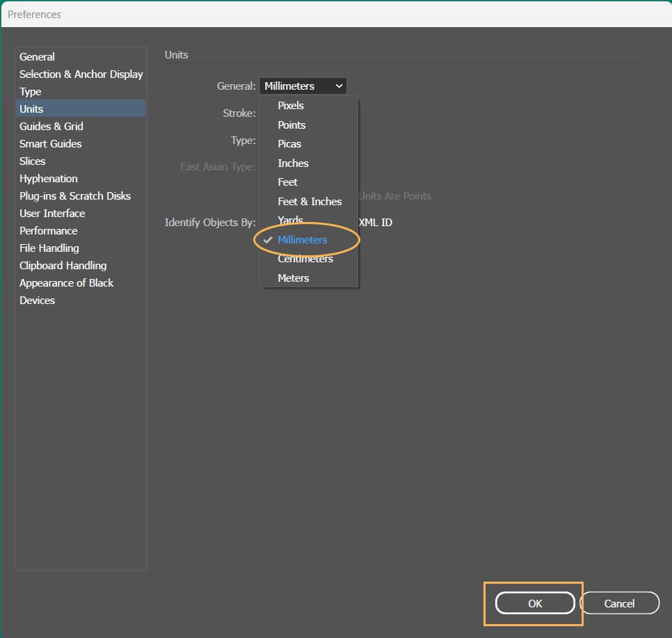
Task: Select Picas in the dropdown list
Action: coord(289,144)
